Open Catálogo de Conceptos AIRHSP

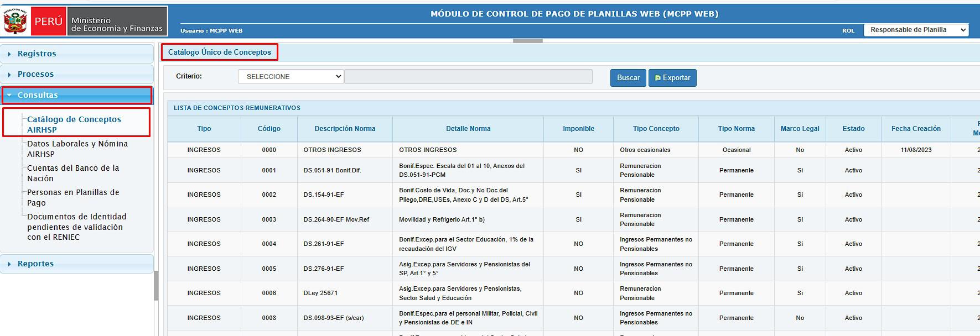point(74,124)
